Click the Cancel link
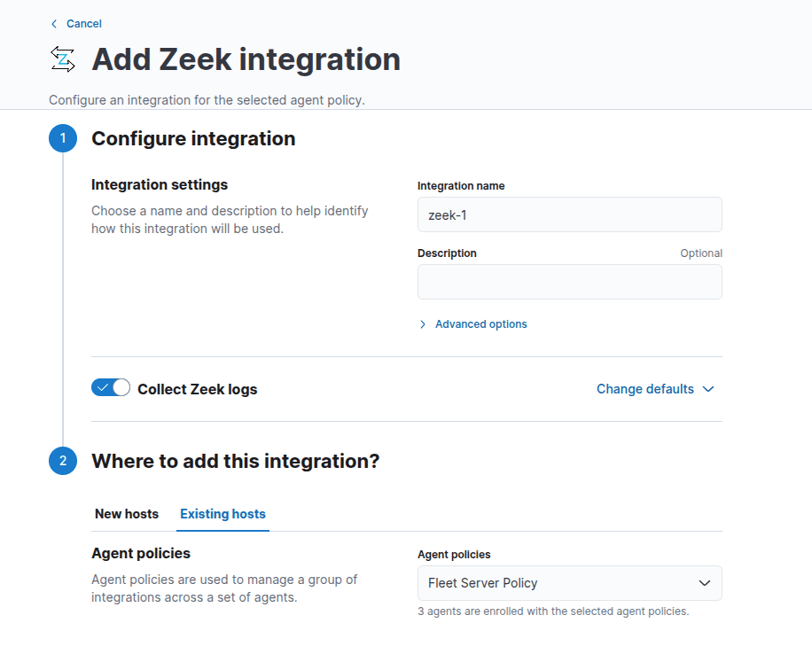The image size is (812, 654). [x=84, y=24]
